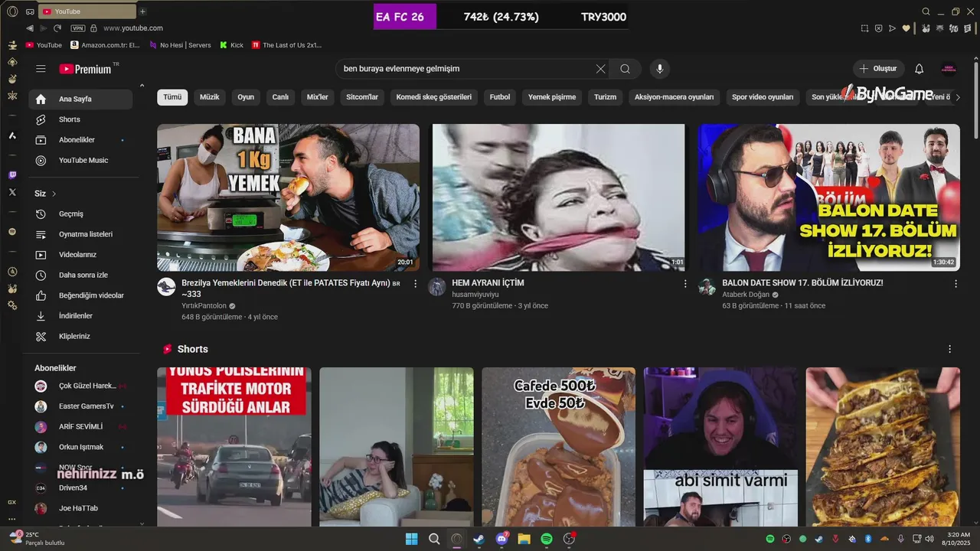980x551 pixels.
Task: Click the search magnifier button
Action: click(x=626, y=69)
